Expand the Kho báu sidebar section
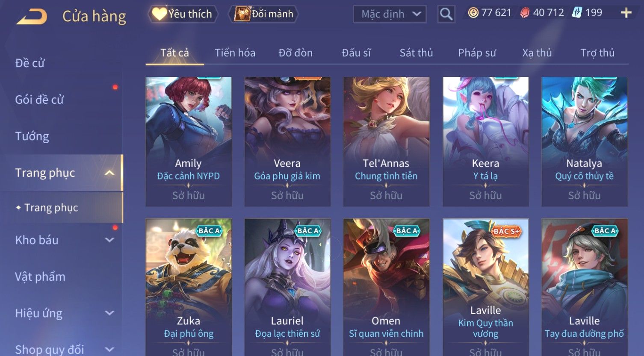This screenshot has width=644, height=356. tap(109, 240)
